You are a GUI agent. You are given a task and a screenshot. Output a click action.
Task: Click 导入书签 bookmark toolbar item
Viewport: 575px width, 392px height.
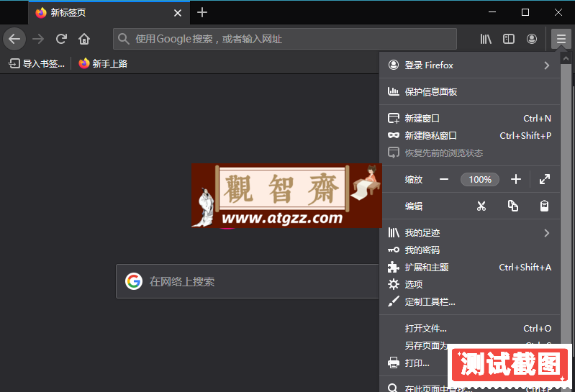pyautogui.click(x=37, y=64)
